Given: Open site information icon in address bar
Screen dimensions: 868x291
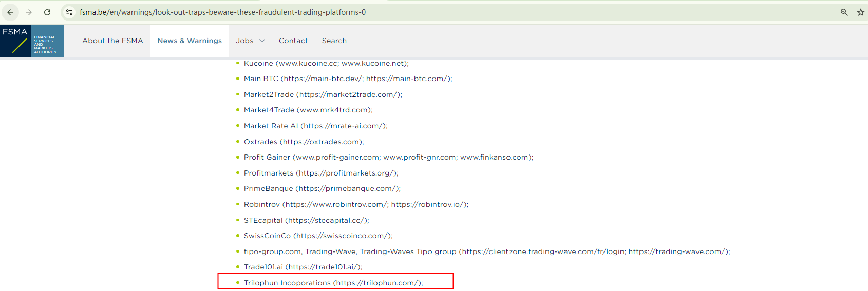Looking at the screenshot, I should 69,12.
